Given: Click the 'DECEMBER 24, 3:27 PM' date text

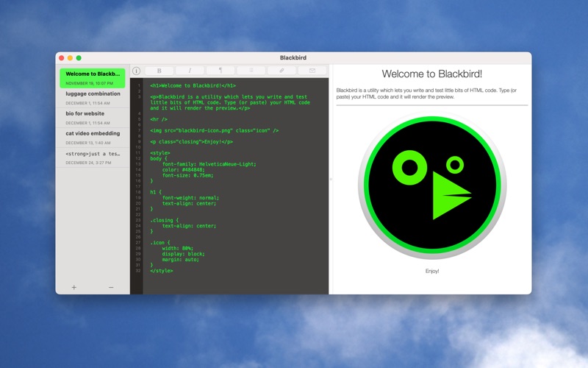Looking at the screenshot, I should pos(88,163).
